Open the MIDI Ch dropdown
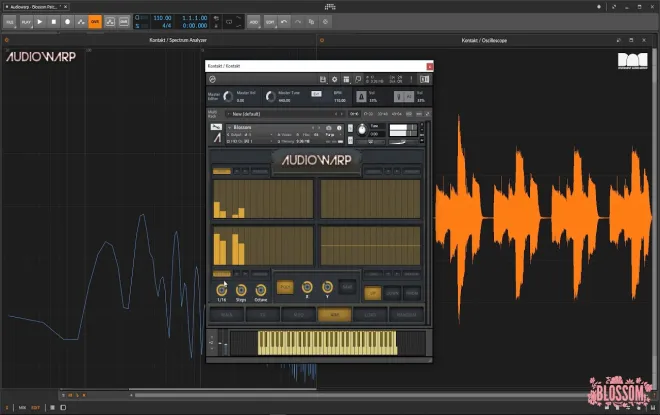The image size is (660, 415). 251,141
